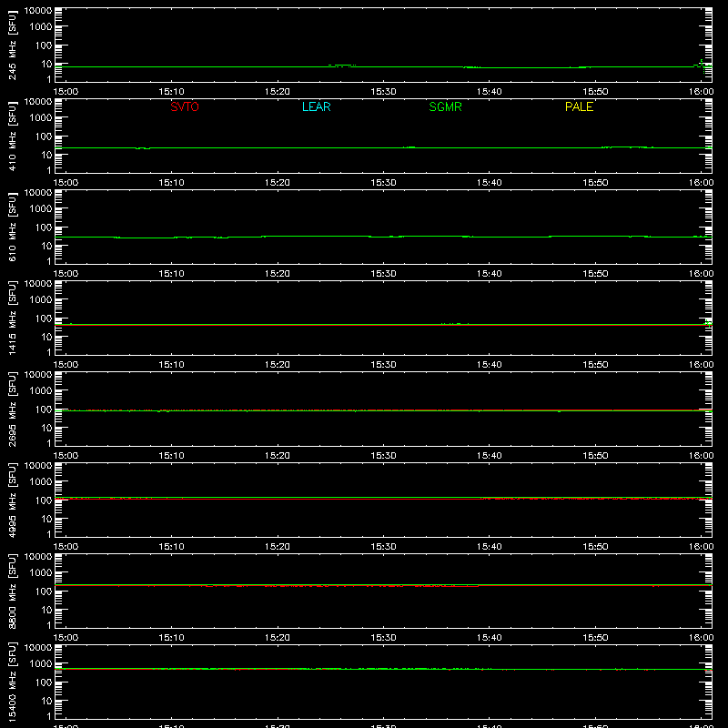Select the 15400 MHz [SFU] axis label

(13, 682)
